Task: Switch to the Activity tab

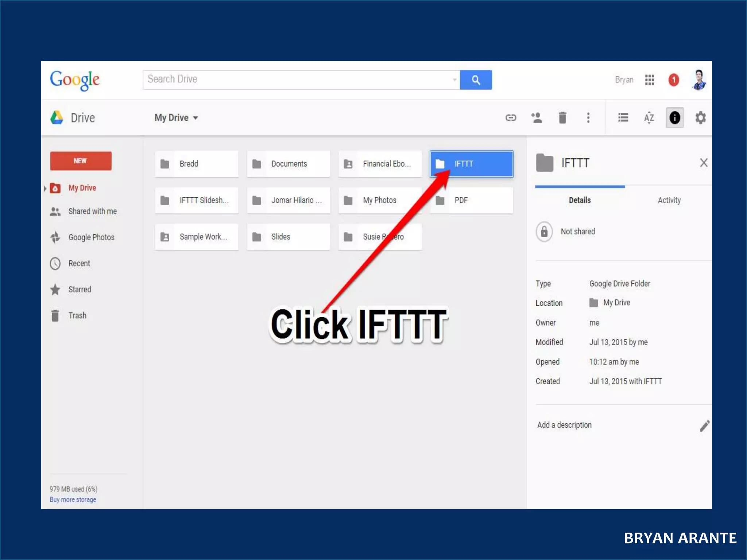Action: (x=669, y=200)
